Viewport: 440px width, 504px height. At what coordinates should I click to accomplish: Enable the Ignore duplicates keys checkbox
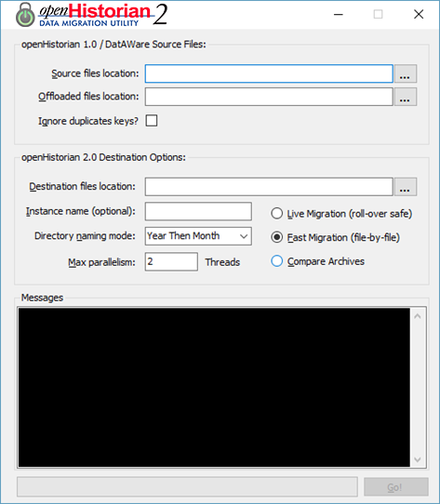click(x=152, y=121)
